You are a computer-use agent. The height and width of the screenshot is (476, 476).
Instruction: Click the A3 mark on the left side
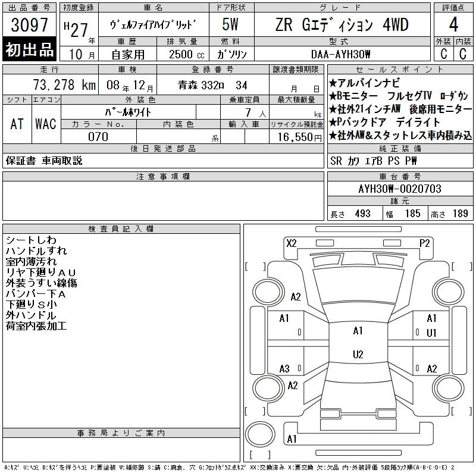[284, 368]
